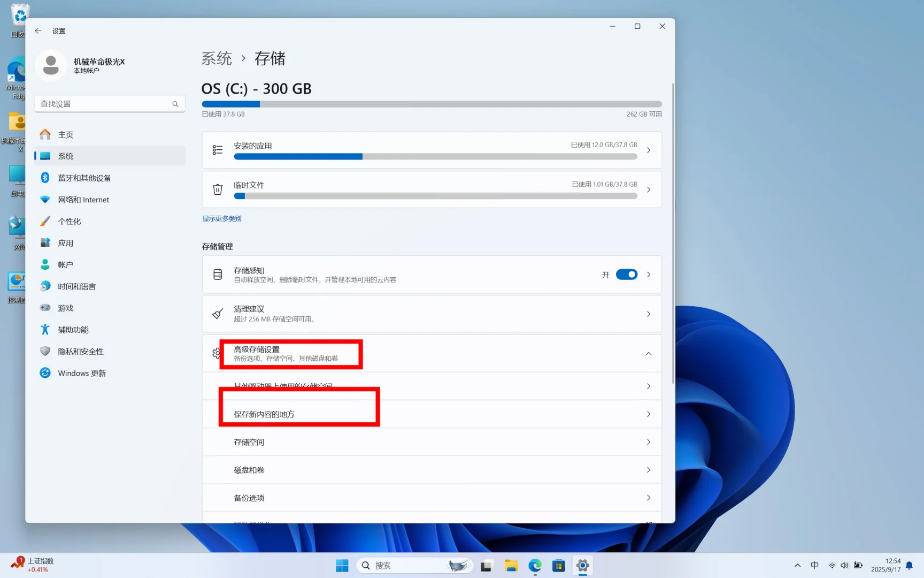Turn off the 存储感知 toggle switch

coord(626,274)
